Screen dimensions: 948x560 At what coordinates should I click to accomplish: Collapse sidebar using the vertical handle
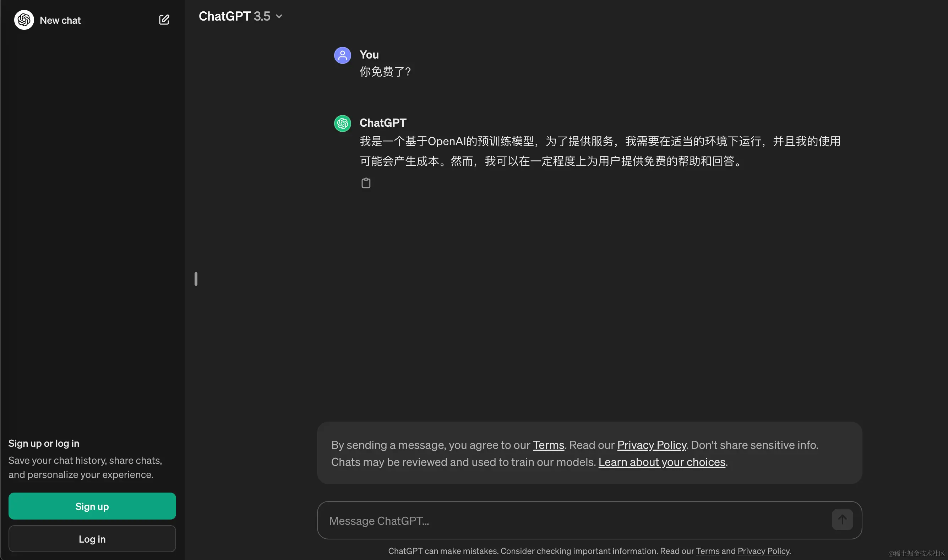(196, 279)
